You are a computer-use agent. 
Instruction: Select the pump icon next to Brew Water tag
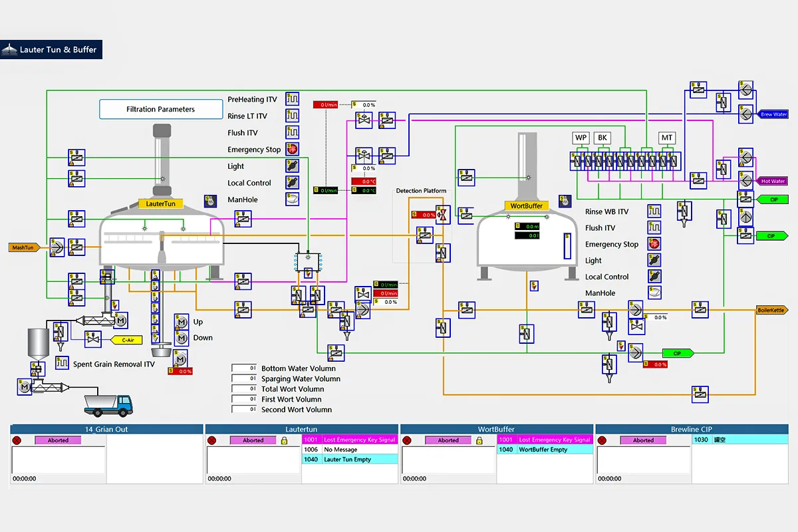click(x=745, y=114)
